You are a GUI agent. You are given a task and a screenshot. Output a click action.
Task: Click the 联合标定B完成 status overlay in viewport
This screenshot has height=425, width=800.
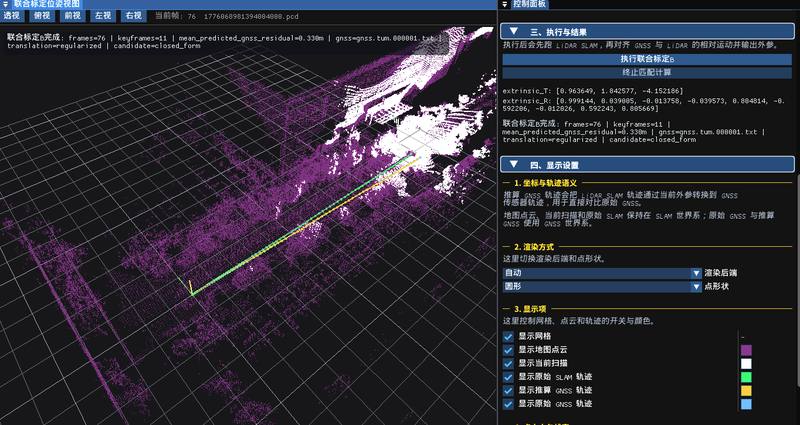[x=224, y=41]
